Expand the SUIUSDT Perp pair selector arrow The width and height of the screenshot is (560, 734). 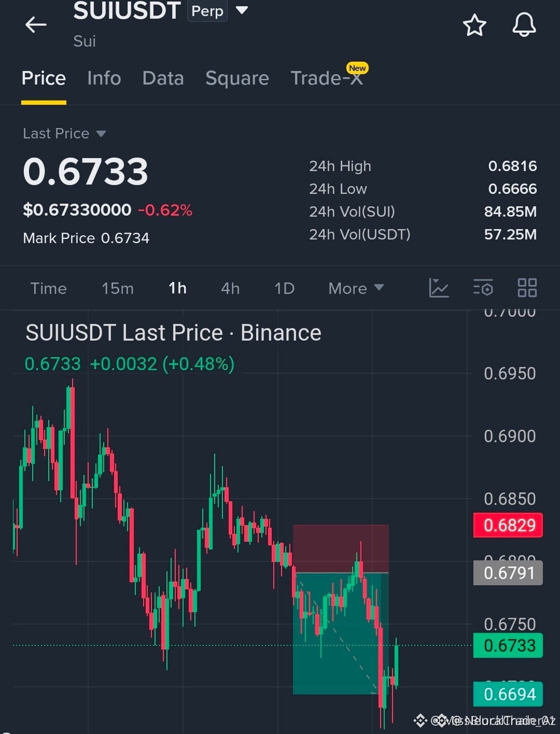pos(242,10)
